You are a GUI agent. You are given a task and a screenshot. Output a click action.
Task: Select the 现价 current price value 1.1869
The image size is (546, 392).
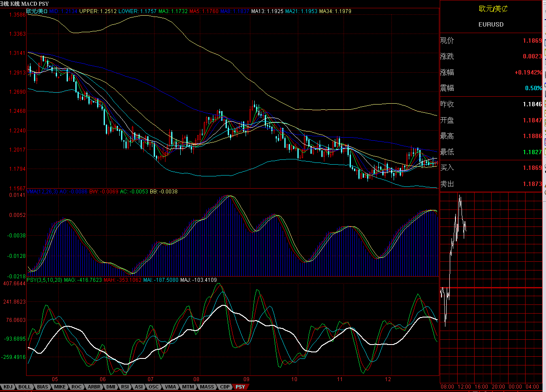click(533, 41)
